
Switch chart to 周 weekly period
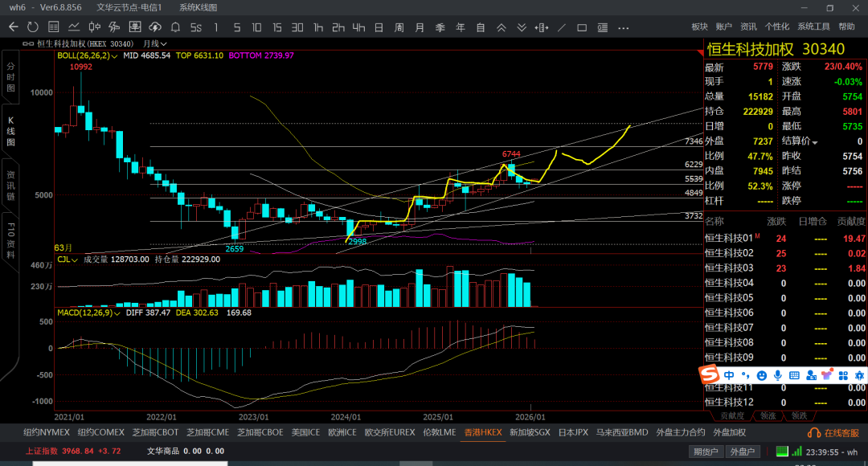tap(399, 27)
